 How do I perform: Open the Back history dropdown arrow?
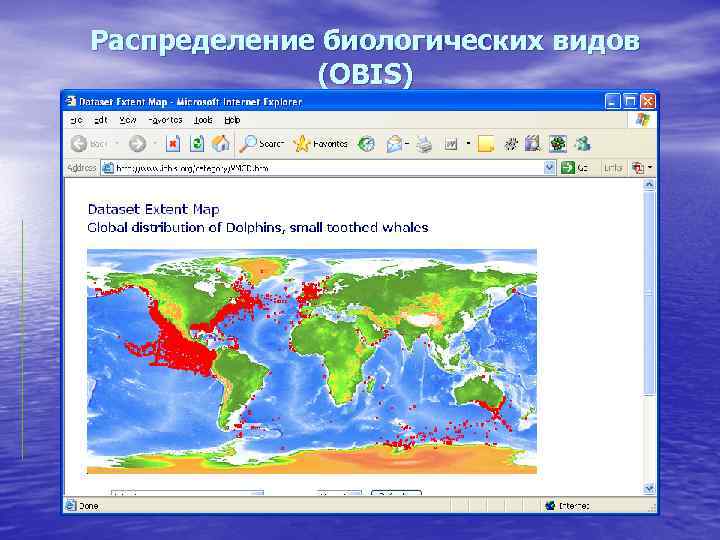tap(117, 144)
